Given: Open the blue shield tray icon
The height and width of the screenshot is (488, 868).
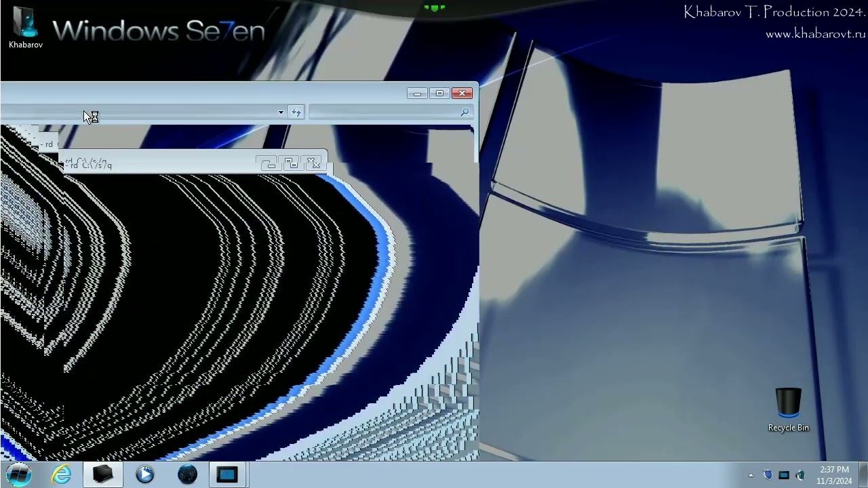Looking at the screenshot, I should coord(768,475).
